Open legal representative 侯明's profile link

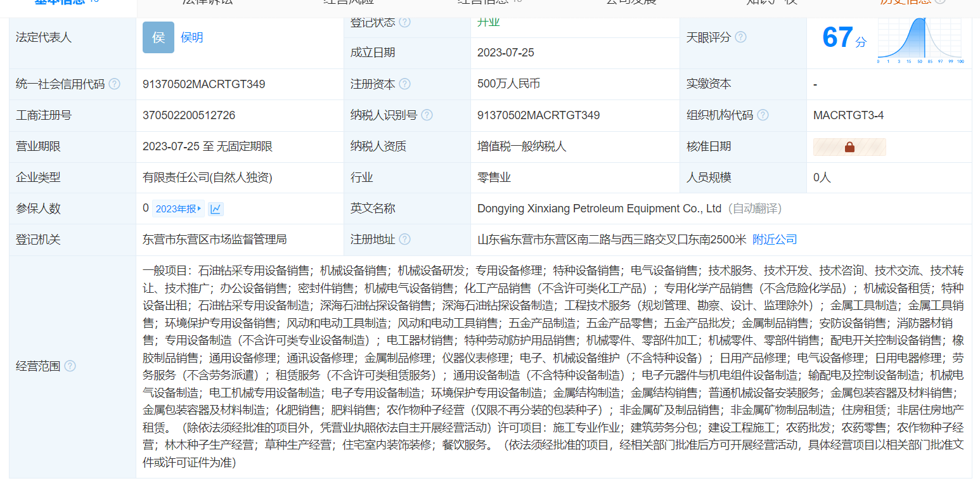(192, 37)
